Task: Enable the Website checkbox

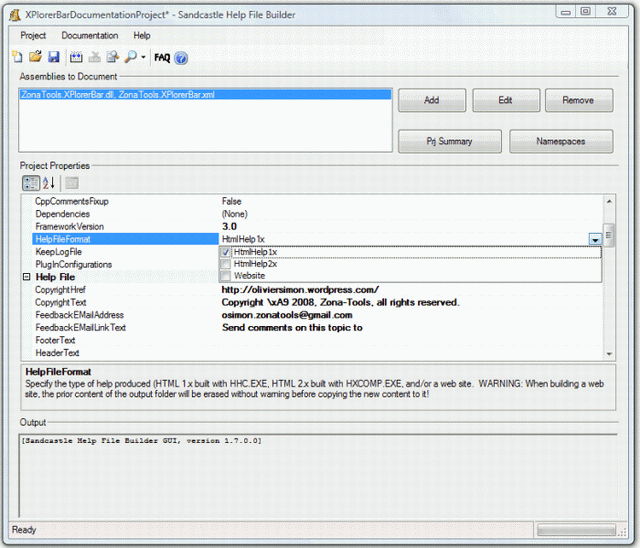Action: click(225, 276)
